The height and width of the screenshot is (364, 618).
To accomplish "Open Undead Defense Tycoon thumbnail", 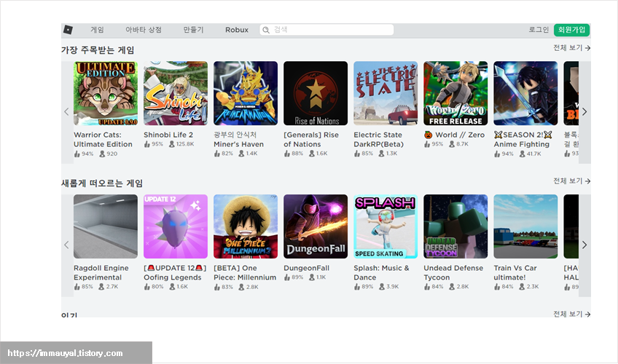I will 455,226.
